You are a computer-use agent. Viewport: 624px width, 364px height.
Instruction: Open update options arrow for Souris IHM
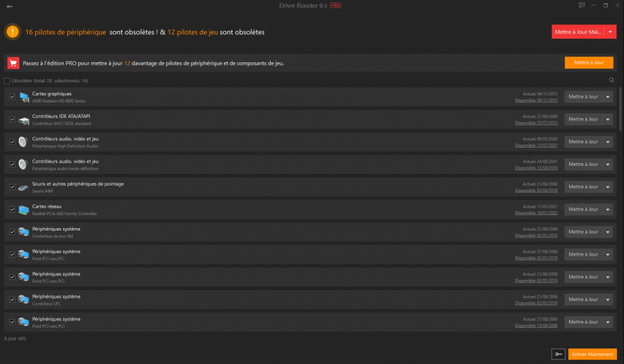click(x=608, y=187)
